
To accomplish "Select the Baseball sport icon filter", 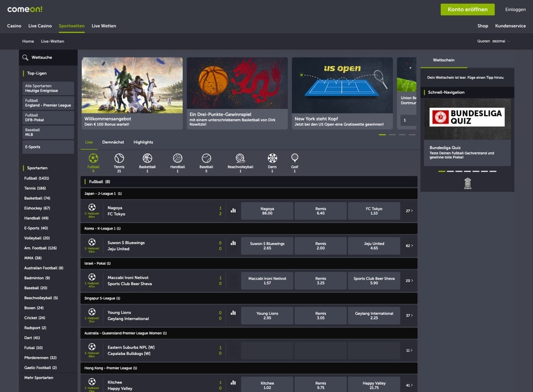I will tap(206, 162).
